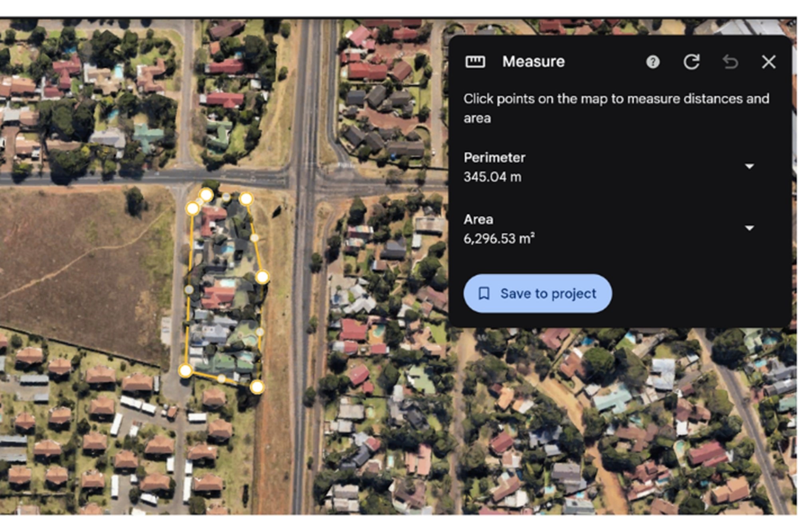Click the perimeter value 345.04 m
This screenshot has width=798, height=532.
[x=492, y=177]
